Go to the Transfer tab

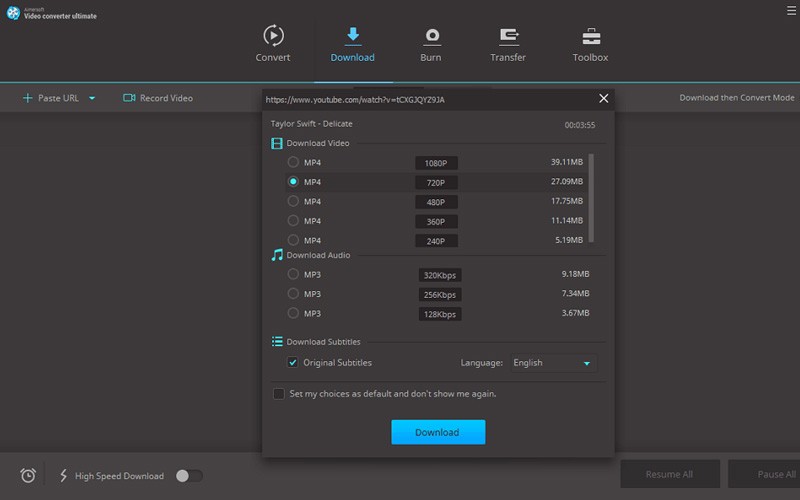click(x=508, y=45)
